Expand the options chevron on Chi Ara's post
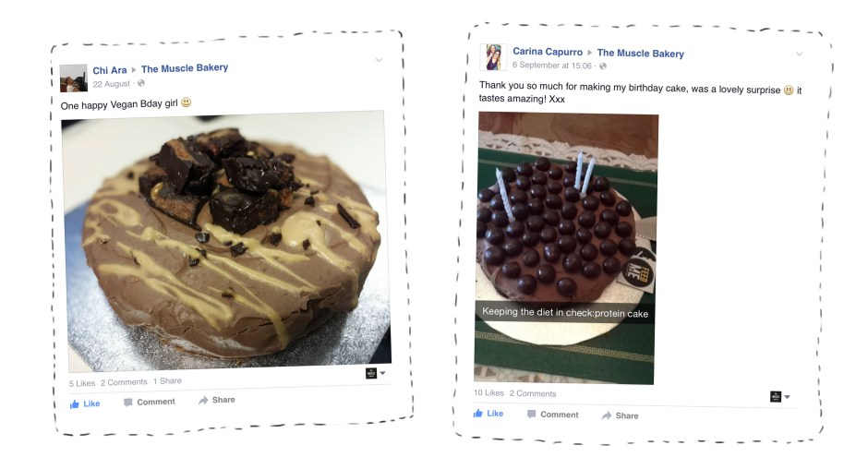The width and height of the screenshot is (868, 469). pos(380,59)
